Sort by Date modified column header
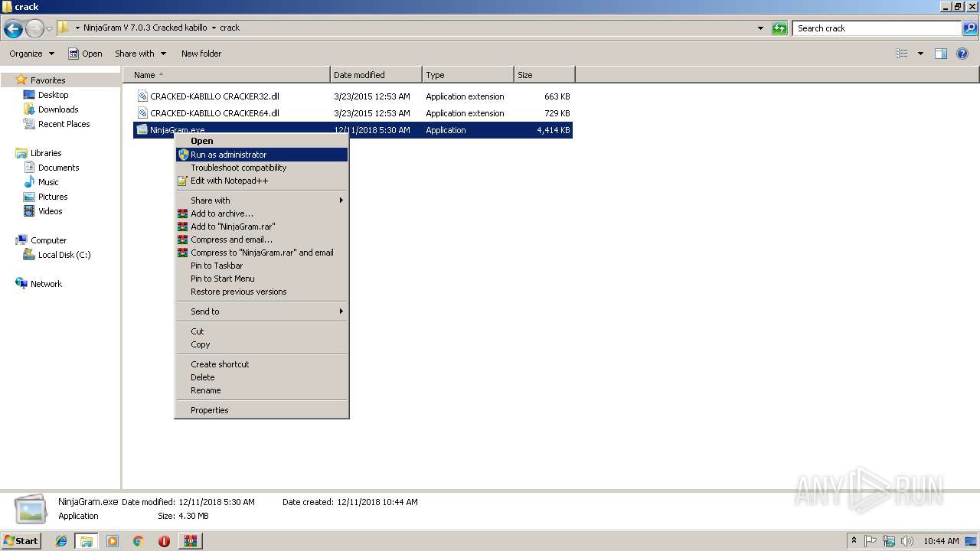Viewport: 980px width, 551px height. coord(376,75)
